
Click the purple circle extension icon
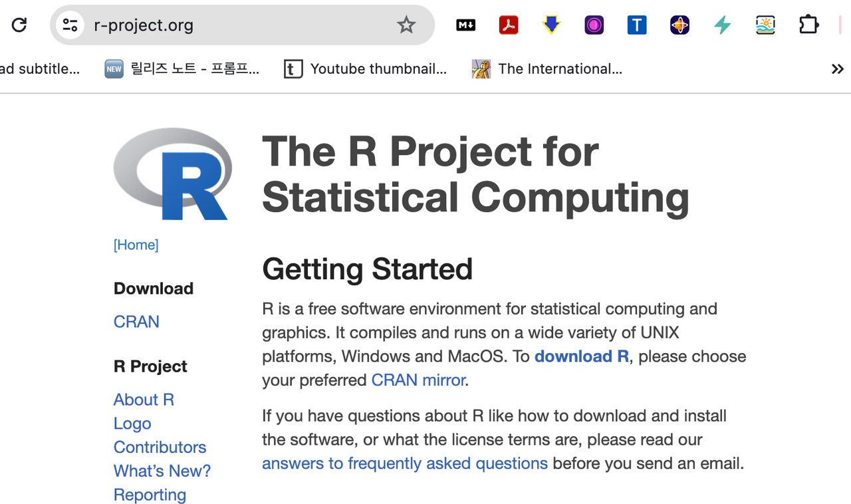(594, 25)
